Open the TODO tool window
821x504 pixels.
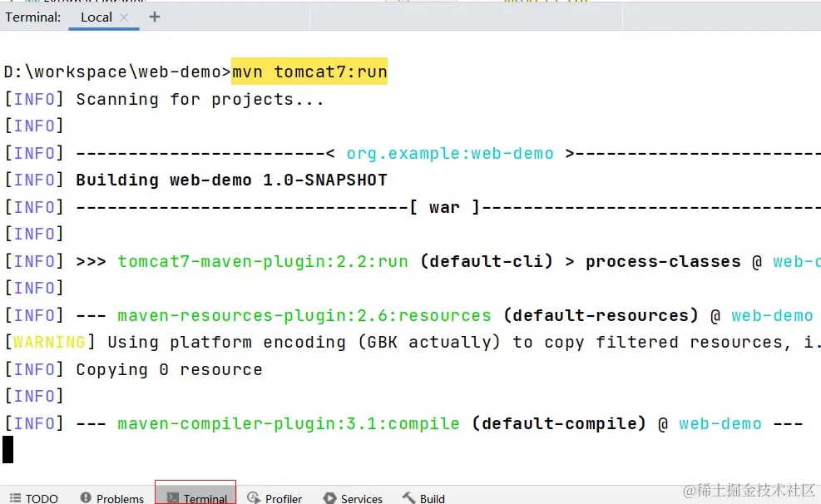click(33, 497)
